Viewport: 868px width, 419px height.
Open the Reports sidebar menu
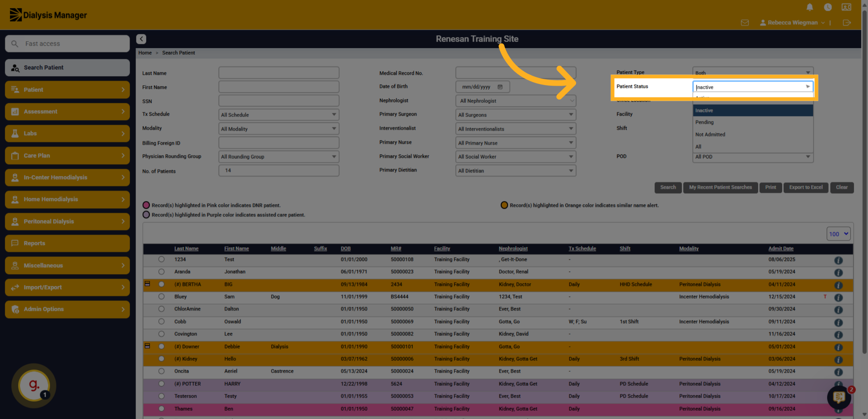pyautogui.click(x=67, y=243)
